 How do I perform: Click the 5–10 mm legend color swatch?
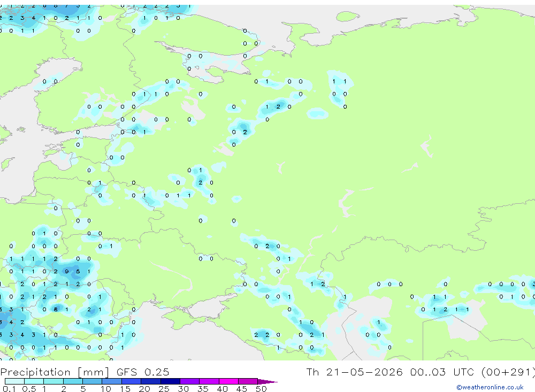92,381
